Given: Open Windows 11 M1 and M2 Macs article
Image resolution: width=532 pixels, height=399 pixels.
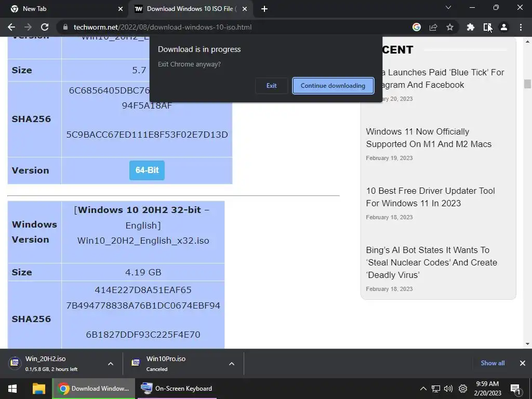Looking at the screenshot, I should (x=429, y=138).
